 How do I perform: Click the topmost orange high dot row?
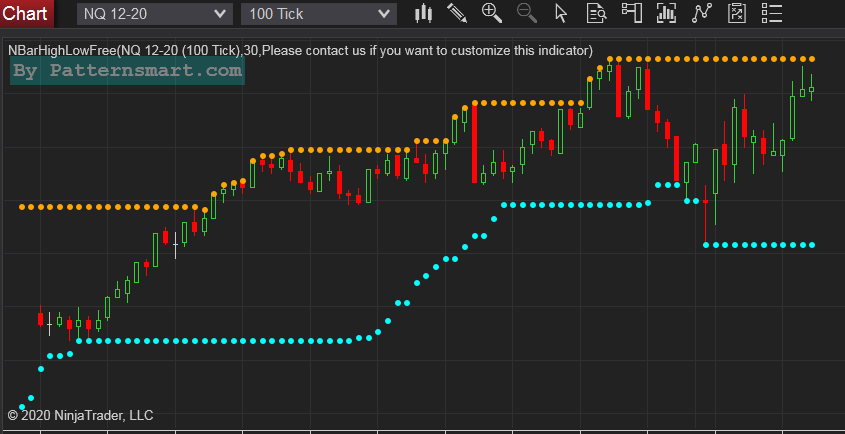click(x=711, y=59)
